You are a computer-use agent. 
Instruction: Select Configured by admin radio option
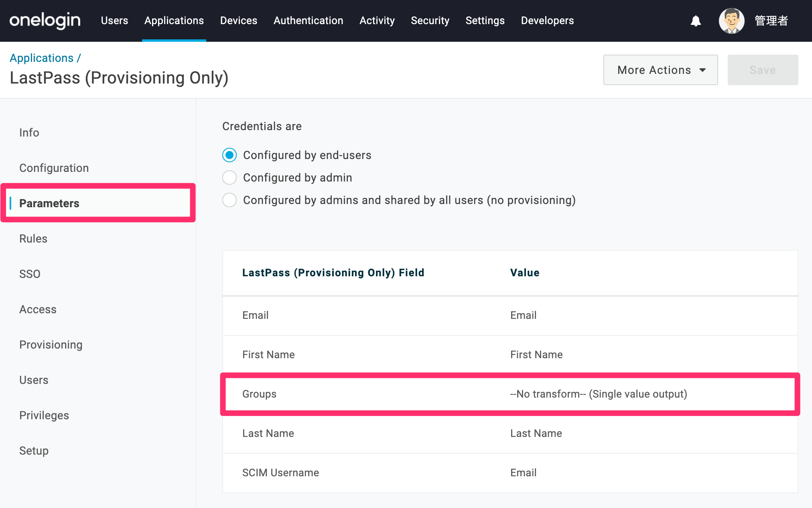(x=229, y=177)
